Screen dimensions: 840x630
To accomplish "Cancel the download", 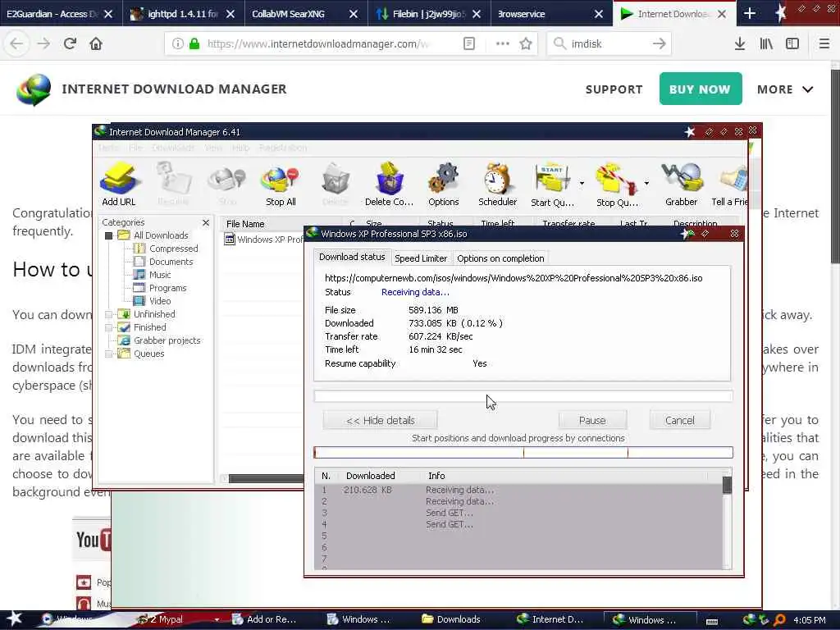I will [x=680, y=421].
